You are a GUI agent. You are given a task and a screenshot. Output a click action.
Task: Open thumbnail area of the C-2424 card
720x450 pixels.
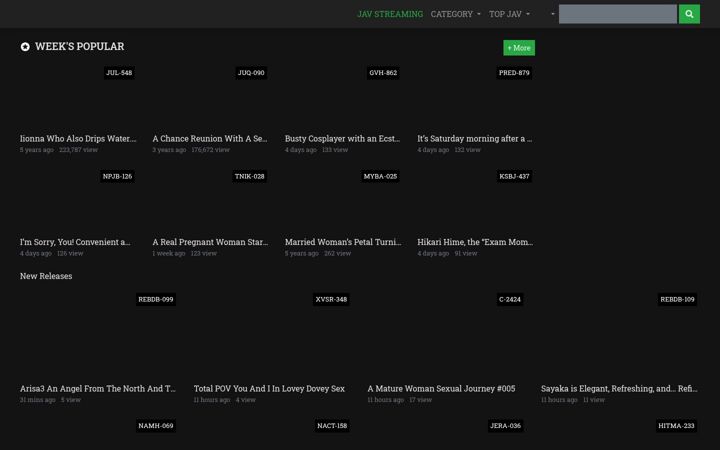click(446, 335)
